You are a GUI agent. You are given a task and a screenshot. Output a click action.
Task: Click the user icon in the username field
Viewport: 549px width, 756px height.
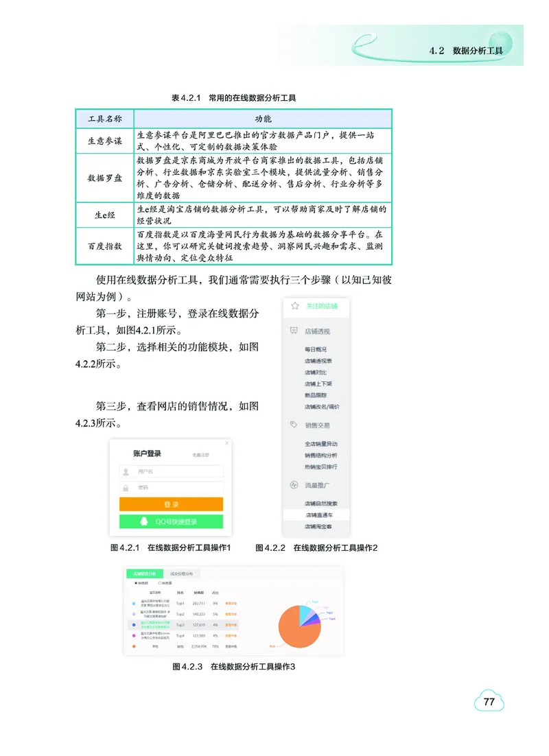126,471
